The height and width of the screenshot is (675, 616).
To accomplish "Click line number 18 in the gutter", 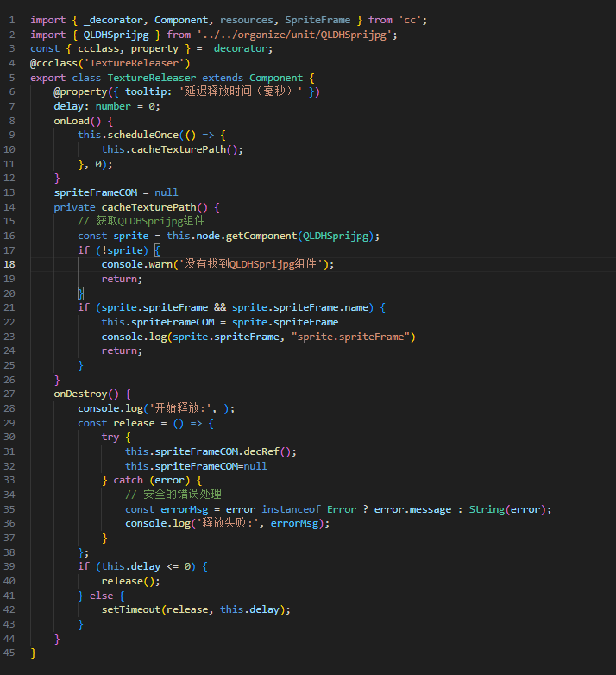I will point(9,264).
